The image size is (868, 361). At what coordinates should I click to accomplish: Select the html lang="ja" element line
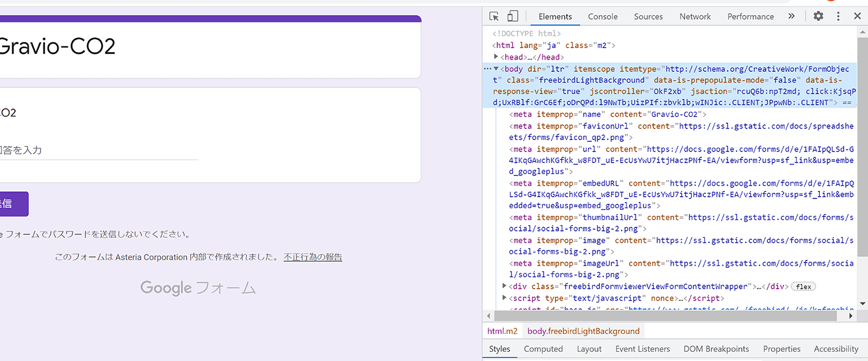coord(554,45)
